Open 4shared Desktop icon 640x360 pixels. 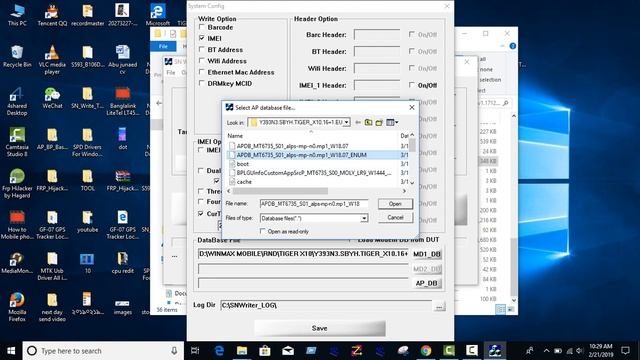[x=17, y=101]
